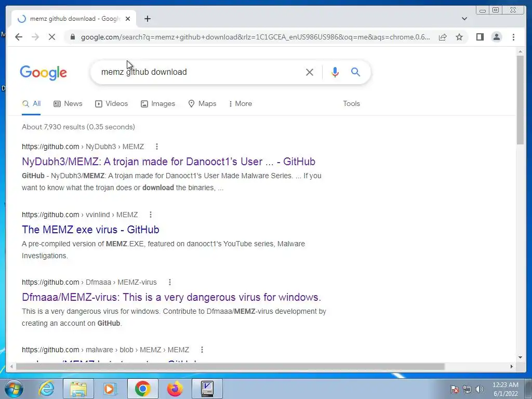Open Chrome's three-dot menu
This screenshot has height=399, width=532.
514,37
